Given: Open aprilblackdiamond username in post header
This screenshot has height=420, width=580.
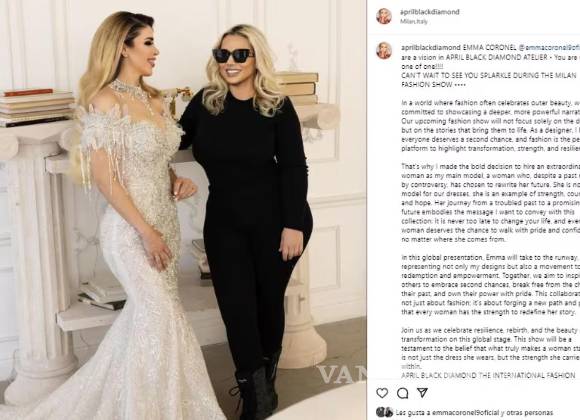Looking at the screenshot, I should pos(430,12).
